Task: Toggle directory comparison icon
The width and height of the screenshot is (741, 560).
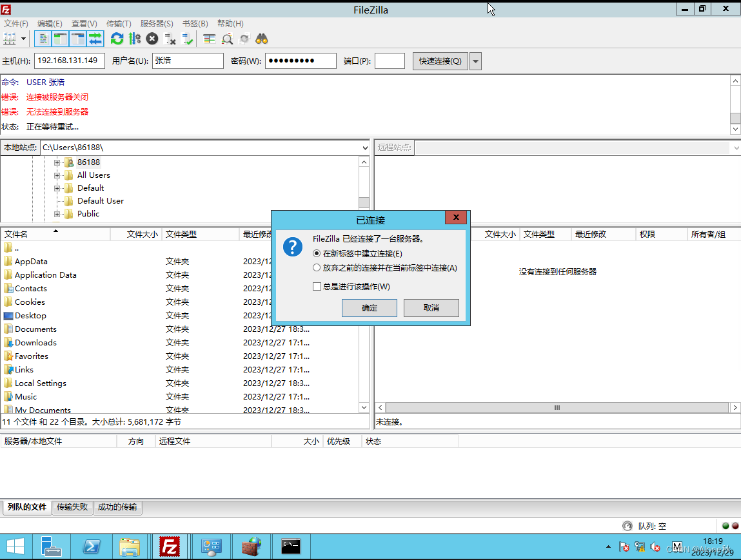Action: point(227,39)
